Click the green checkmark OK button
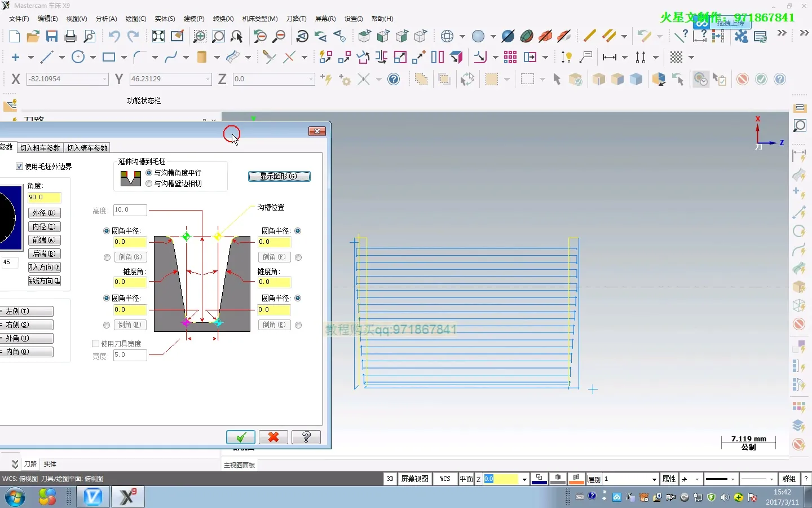This screenshot has height=508, width=812. pyautogui.click(x=241, y=437)
